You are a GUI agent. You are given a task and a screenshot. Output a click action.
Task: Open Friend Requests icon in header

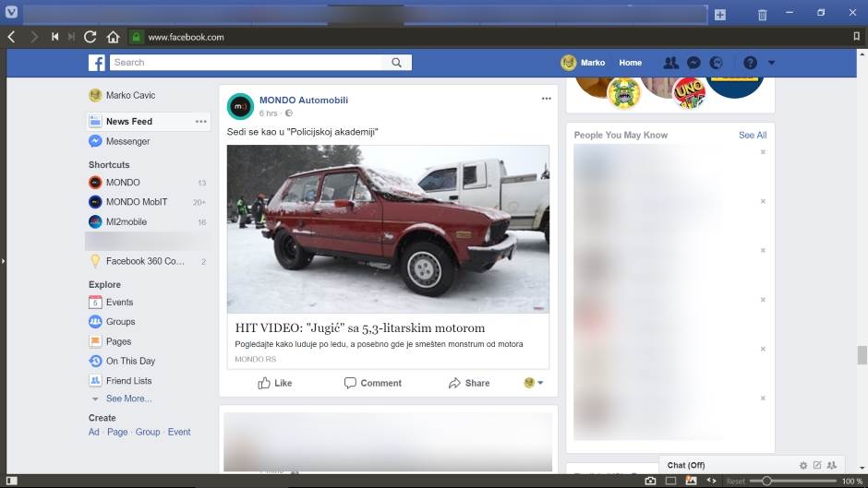[670, 63]
